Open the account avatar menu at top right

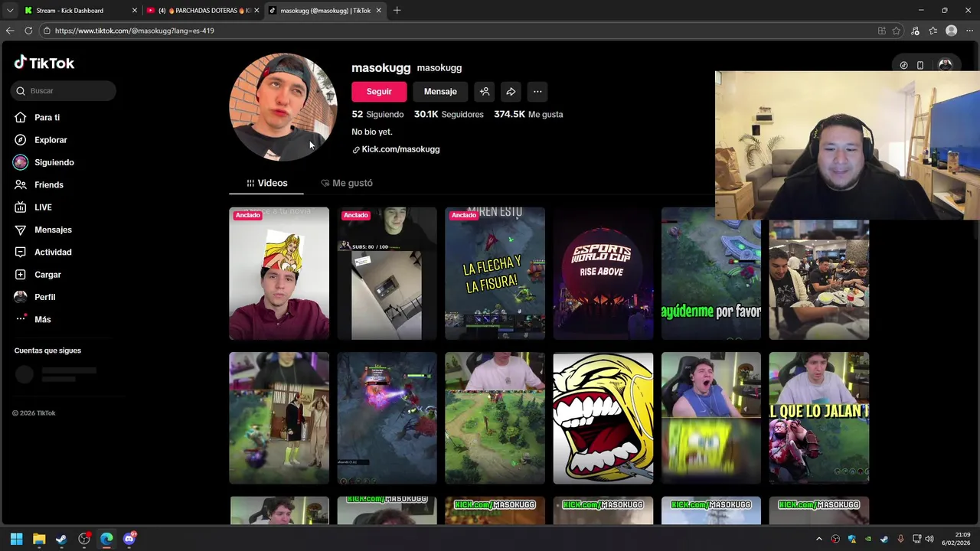(x=945, y=65)
